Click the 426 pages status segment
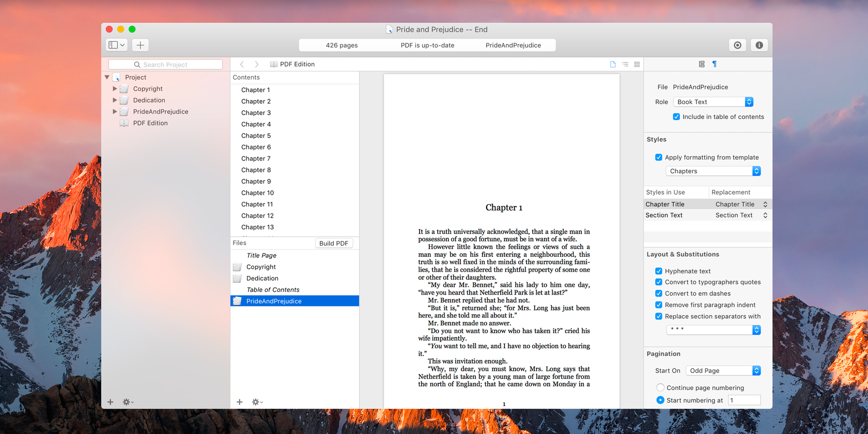The image size is (868, 434). pos(342,45)
